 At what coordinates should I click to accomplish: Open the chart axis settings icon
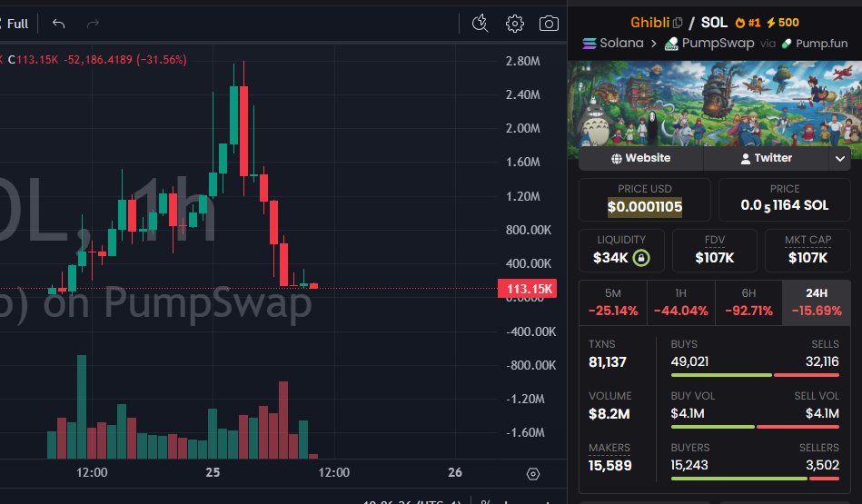532,474
